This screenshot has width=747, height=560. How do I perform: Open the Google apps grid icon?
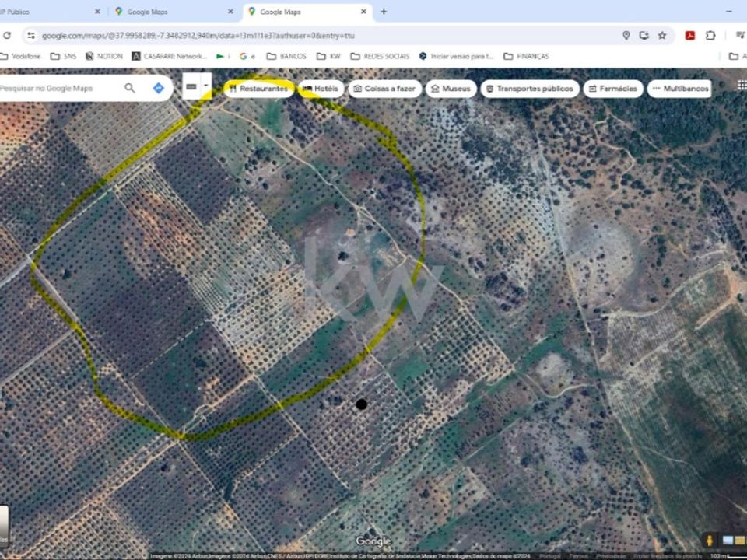[742, 86]
